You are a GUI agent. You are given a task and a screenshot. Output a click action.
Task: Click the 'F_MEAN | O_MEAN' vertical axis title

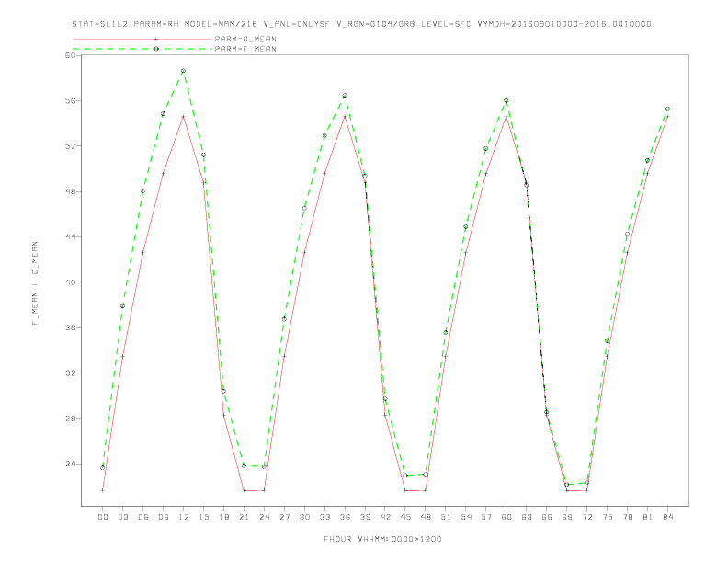pyautogui.click(x=35, y=283)
